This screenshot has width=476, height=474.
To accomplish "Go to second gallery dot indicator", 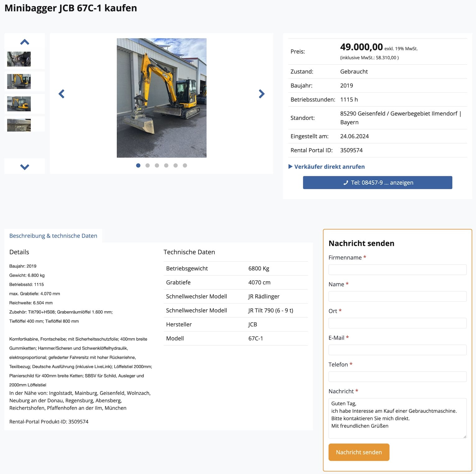I will click(147, 165).
